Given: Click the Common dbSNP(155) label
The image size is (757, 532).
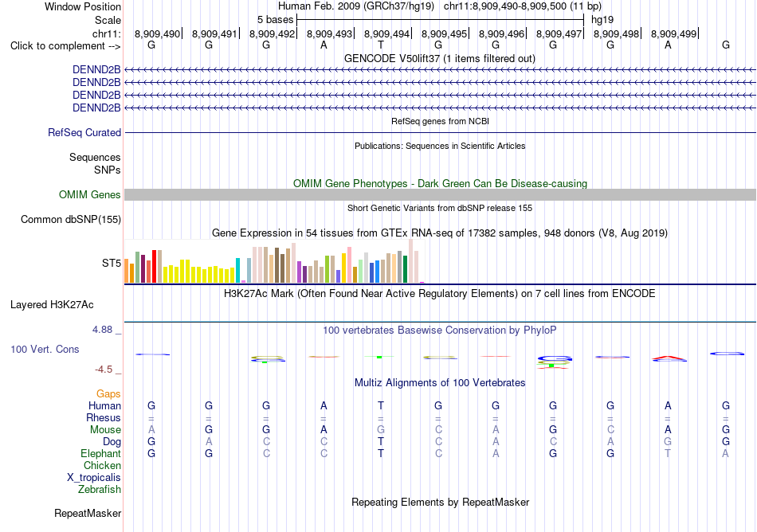Looking at the screenshot, I should pyautogui.click(x=70, y=220).
